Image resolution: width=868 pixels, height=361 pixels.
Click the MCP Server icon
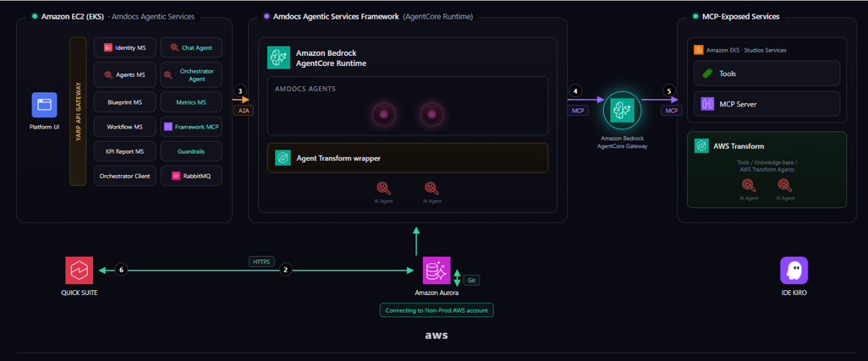tap(707, 104)
